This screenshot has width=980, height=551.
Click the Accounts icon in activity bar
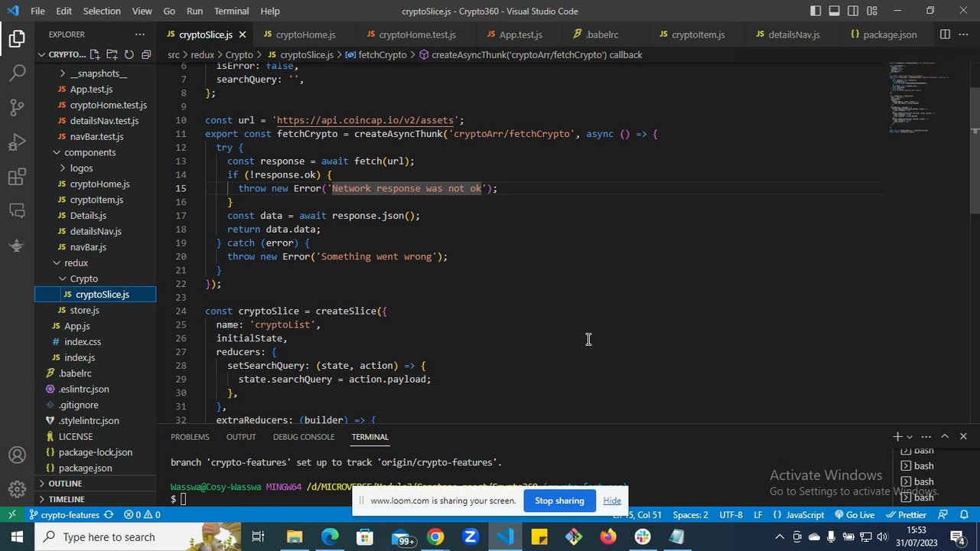17,456
